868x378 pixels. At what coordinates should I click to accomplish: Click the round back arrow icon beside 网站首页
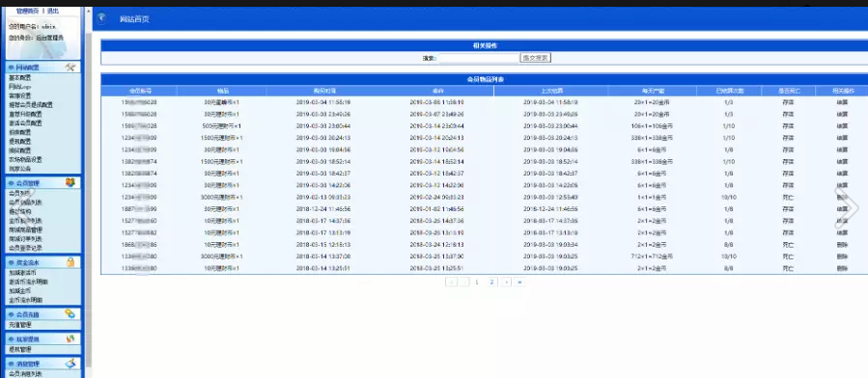click(100, 18)
